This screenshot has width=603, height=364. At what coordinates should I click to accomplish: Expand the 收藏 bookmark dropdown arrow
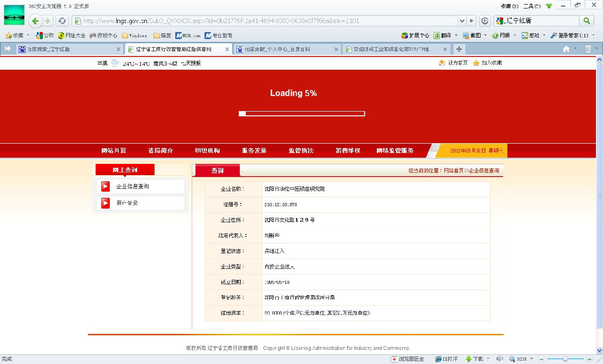point(28,35)
